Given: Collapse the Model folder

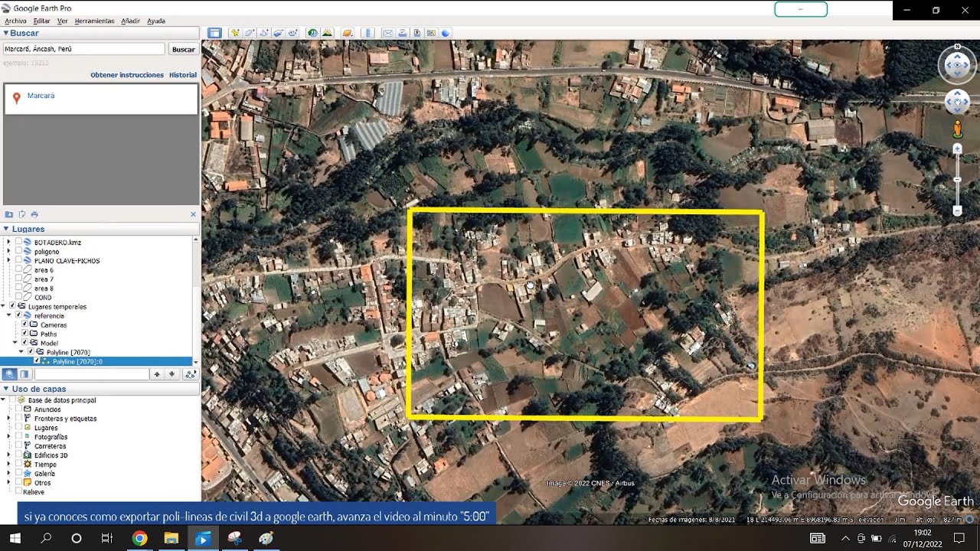Looking at the screenshot, I should click(15, 343).
